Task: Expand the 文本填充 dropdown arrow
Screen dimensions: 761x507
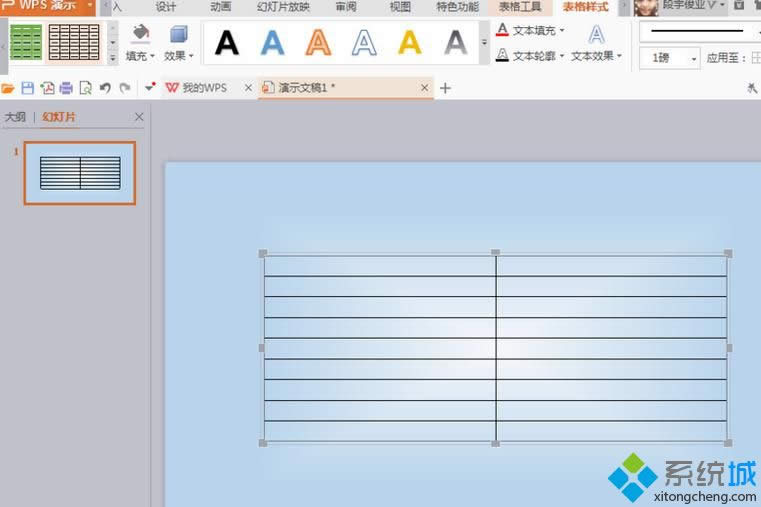Action: point(562,31)
